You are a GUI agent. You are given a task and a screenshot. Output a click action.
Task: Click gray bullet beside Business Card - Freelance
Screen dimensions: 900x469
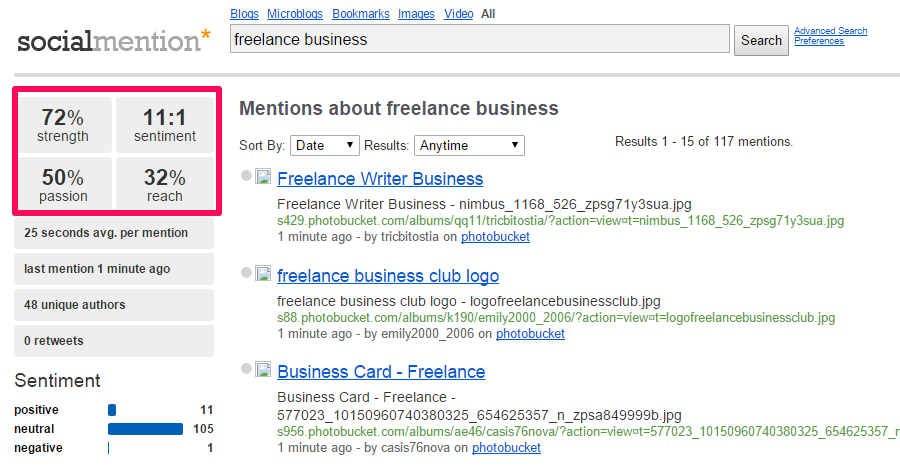246,369
